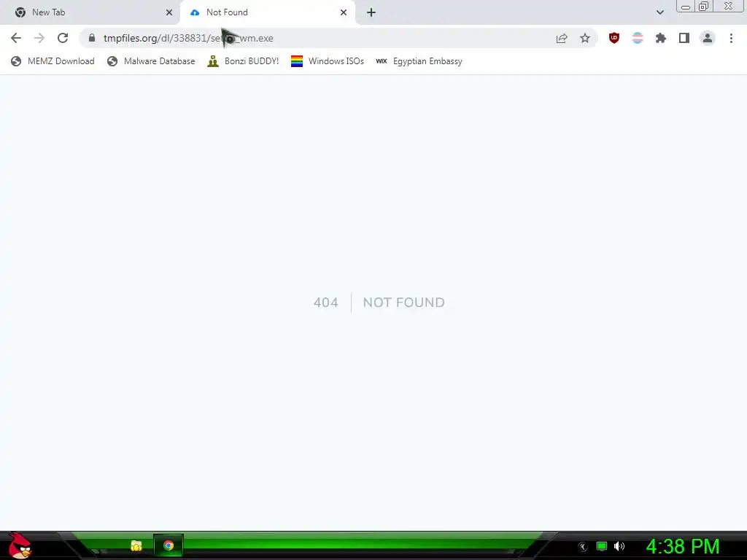
Task: Show hidden tray icons arrow
Action: (x=582, y=547)
